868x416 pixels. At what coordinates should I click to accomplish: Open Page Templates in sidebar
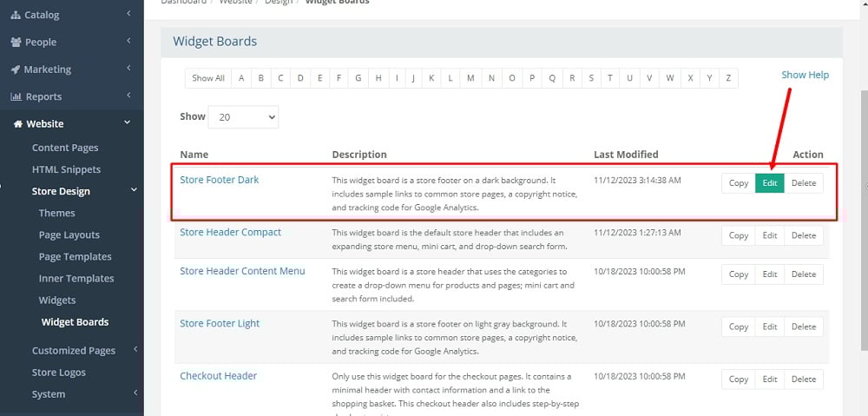click(x=75, y=257)
